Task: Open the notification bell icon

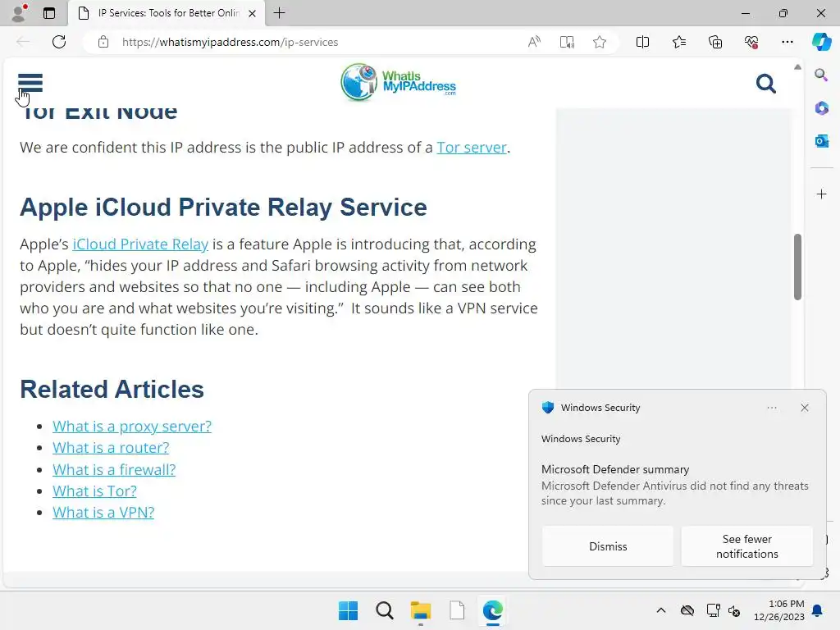Action: [818, 610]
